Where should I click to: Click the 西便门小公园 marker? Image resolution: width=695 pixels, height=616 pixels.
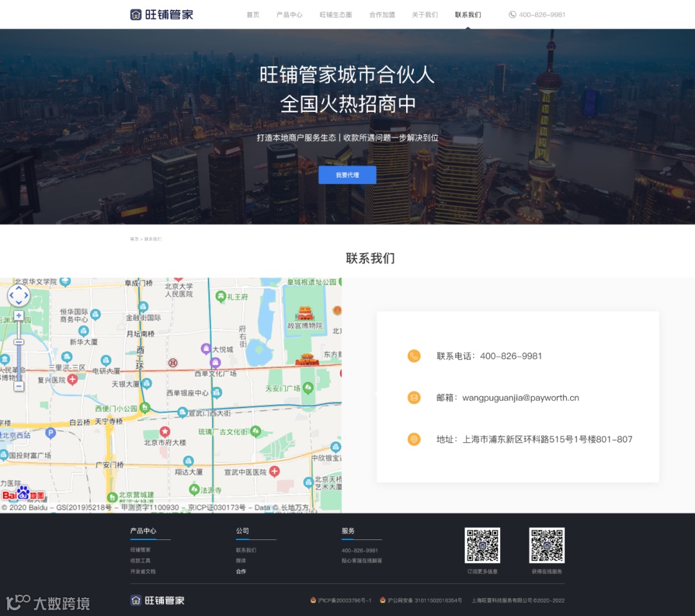coord(145,407)
